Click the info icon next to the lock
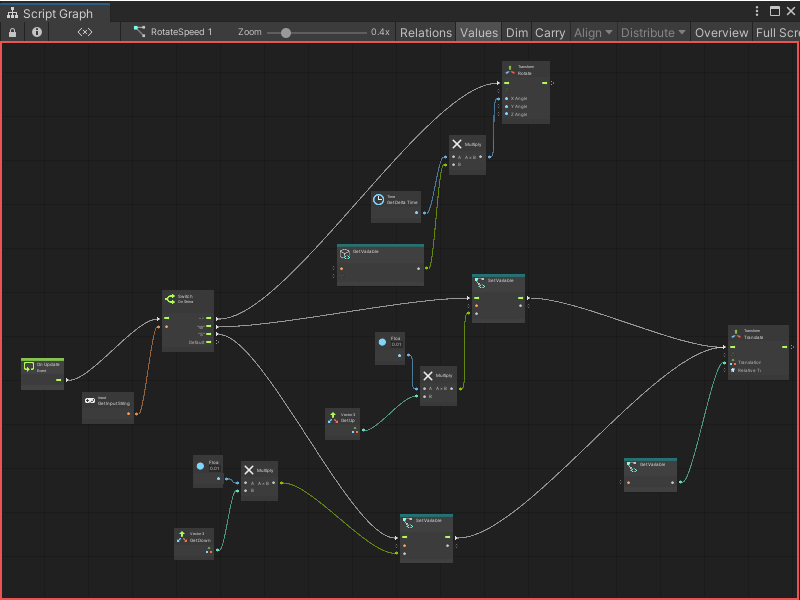The image size is (800, 600). coord(36,32)
